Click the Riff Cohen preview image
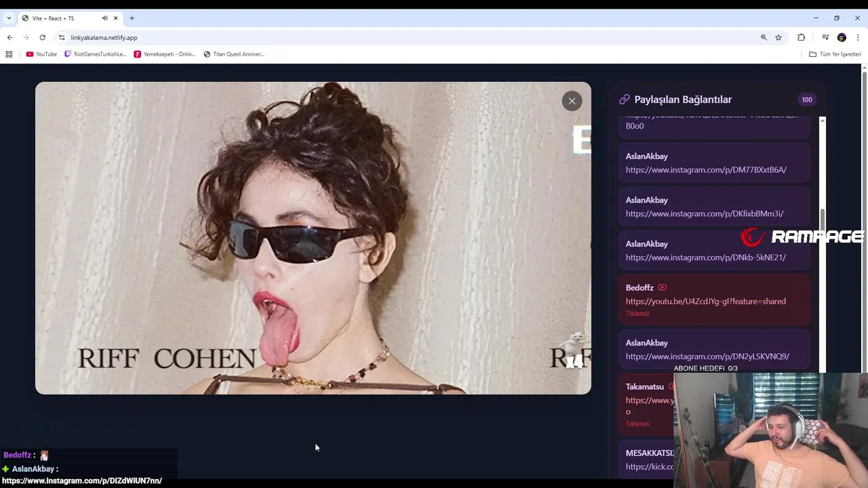The height and width of the screenshot is (488, 868). [x=313, y=238]
